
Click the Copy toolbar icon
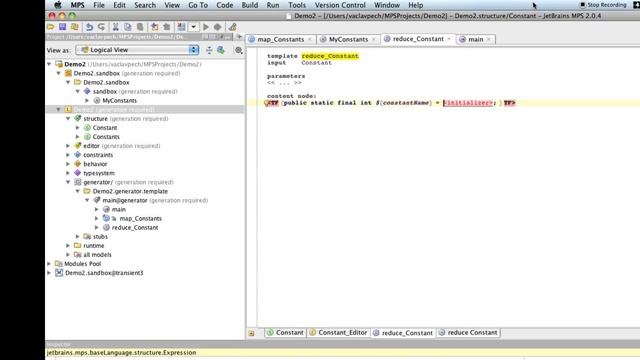tap(128, 27)
